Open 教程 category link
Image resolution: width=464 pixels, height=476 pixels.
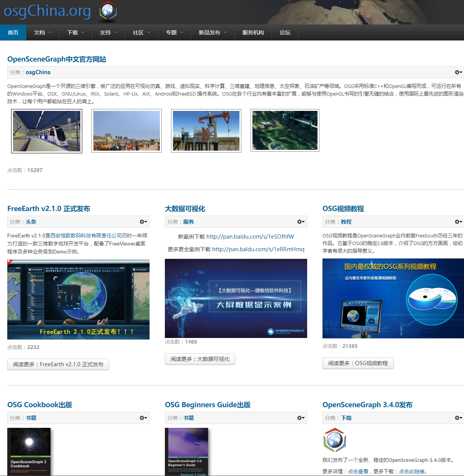[x=346, y=222]
